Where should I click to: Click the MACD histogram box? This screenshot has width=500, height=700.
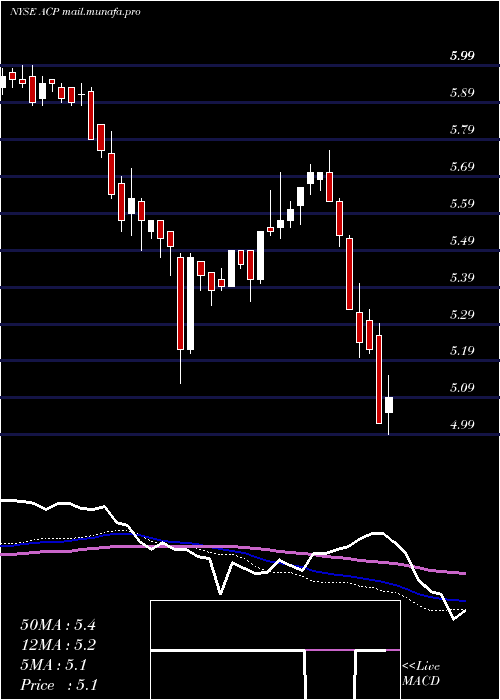tap(275, 650)
